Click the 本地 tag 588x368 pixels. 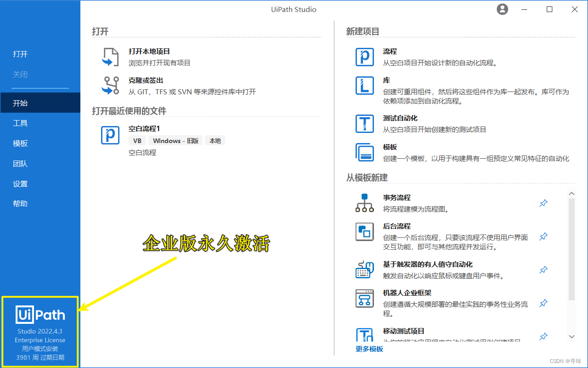(x=215, y=141)
